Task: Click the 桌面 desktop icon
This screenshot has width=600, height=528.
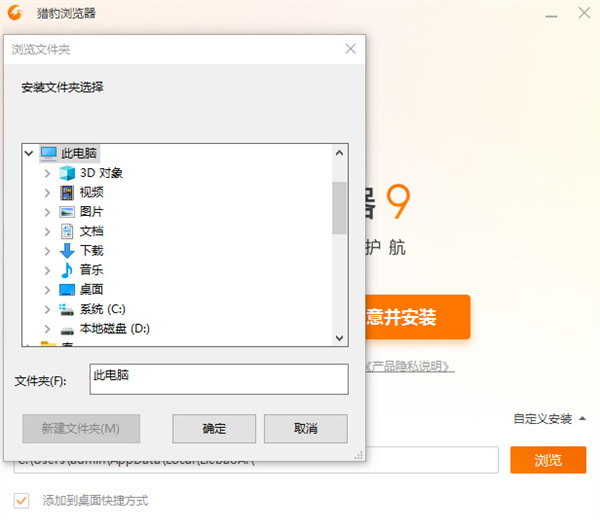Action: (67, 290)
